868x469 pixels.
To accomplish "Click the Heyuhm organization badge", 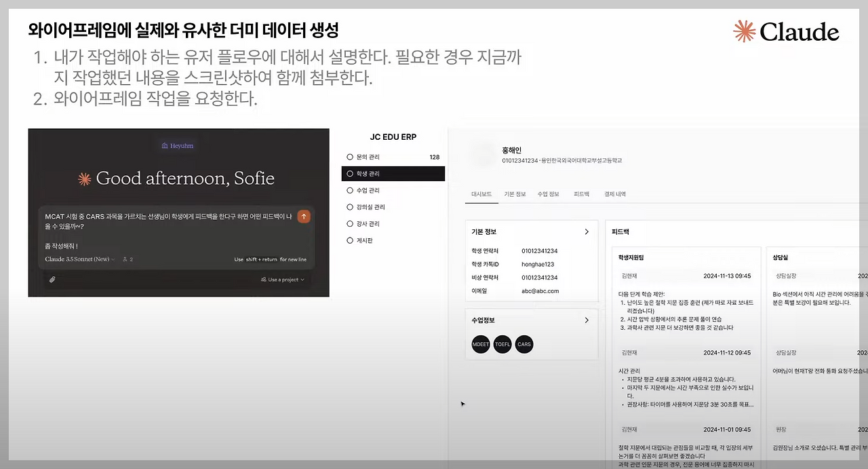I will [x=178, y=146].
